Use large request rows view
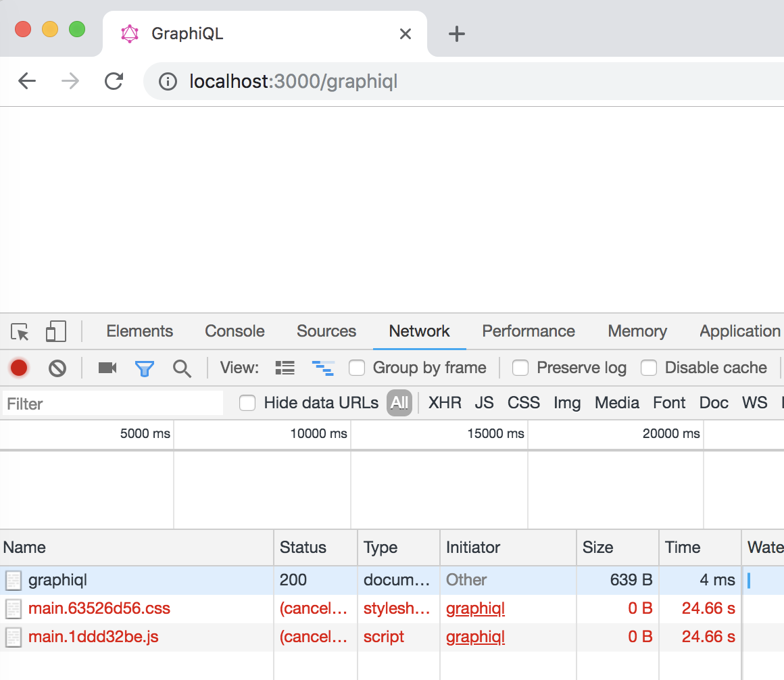 [285, 368]
